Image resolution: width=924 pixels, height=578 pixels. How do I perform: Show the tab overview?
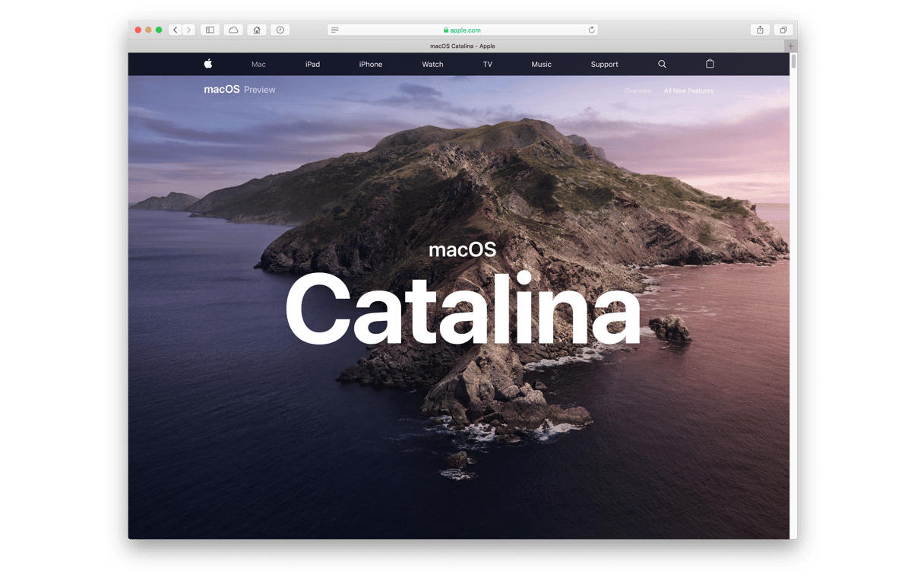[x=783, y=30]
